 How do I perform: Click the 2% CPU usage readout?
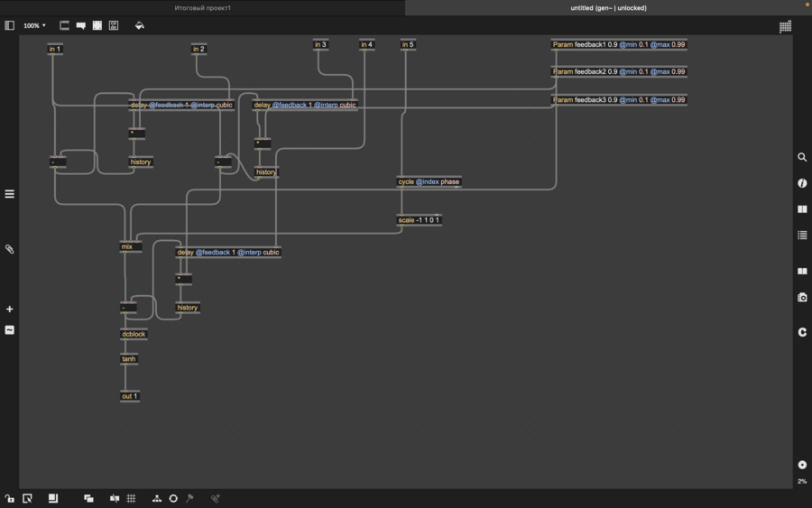tap(802, 482)
